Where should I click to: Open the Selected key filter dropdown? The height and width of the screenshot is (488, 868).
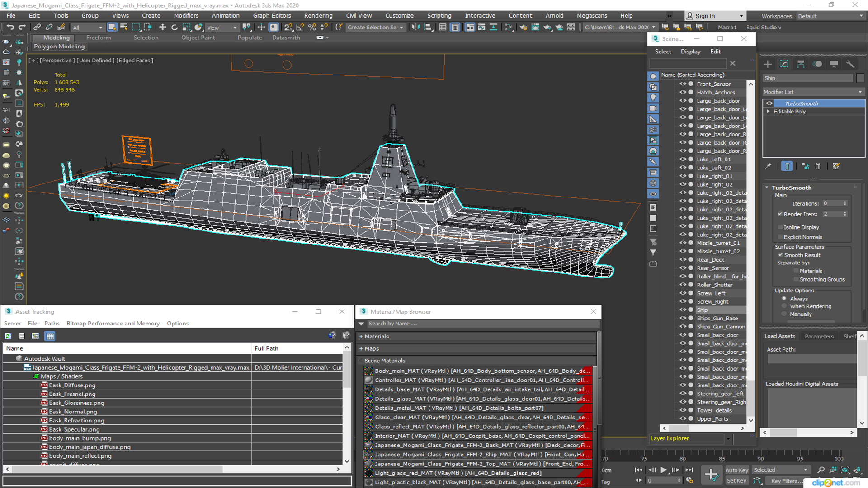point(781,470)
